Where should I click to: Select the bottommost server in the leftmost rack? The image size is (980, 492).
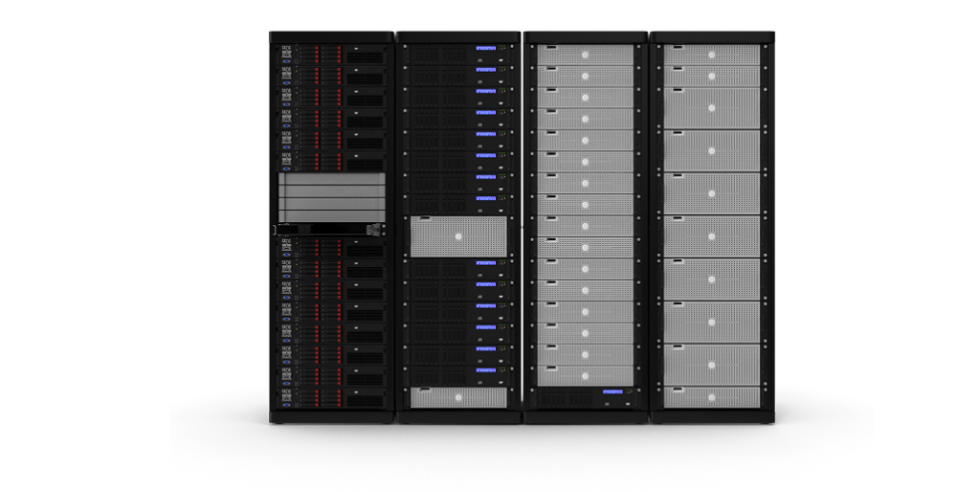[332, 398]
